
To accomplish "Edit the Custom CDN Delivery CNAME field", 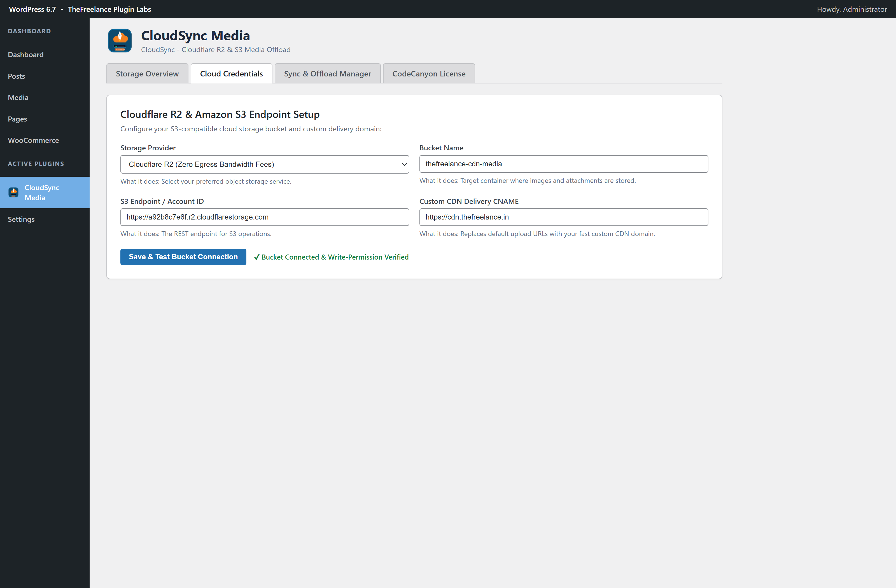I will tap(564, 217).
